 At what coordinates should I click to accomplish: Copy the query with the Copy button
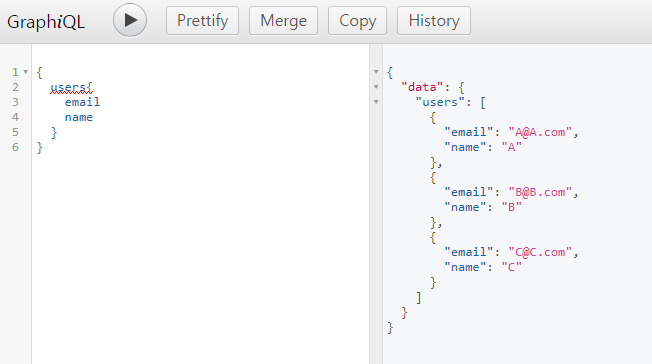(x=357, y=20)
